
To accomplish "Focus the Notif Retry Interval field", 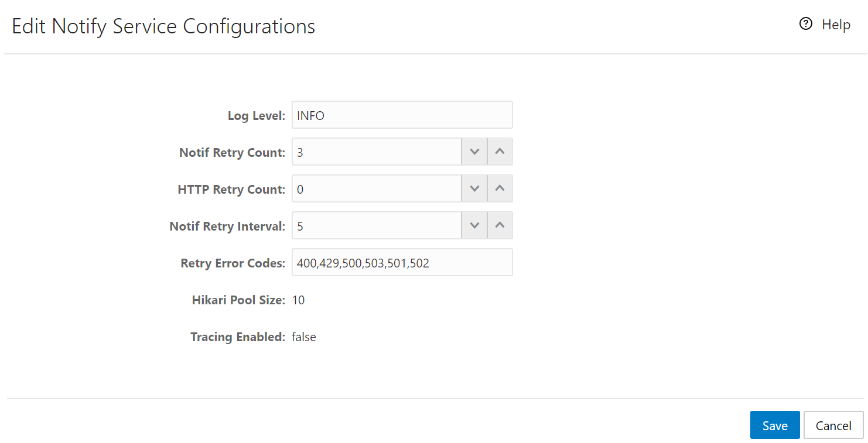I will [x=377, y=226].
